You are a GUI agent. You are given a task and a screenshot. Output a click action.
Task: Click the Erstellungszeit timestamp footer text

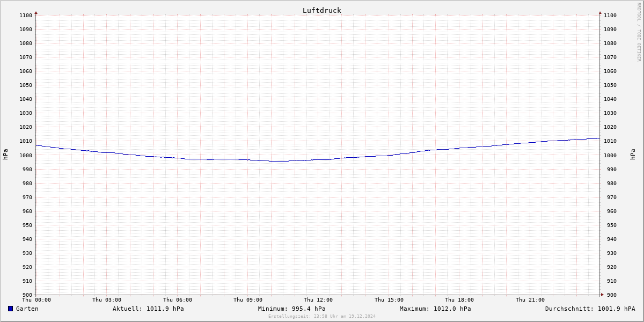point(322,316)
